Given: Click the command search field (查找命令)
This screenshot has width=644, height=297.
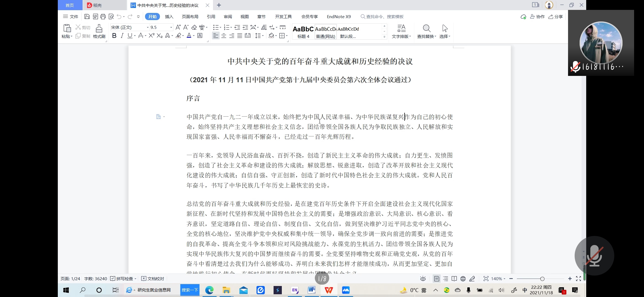Looking at the screenshot, I should (x=384, y=17).
